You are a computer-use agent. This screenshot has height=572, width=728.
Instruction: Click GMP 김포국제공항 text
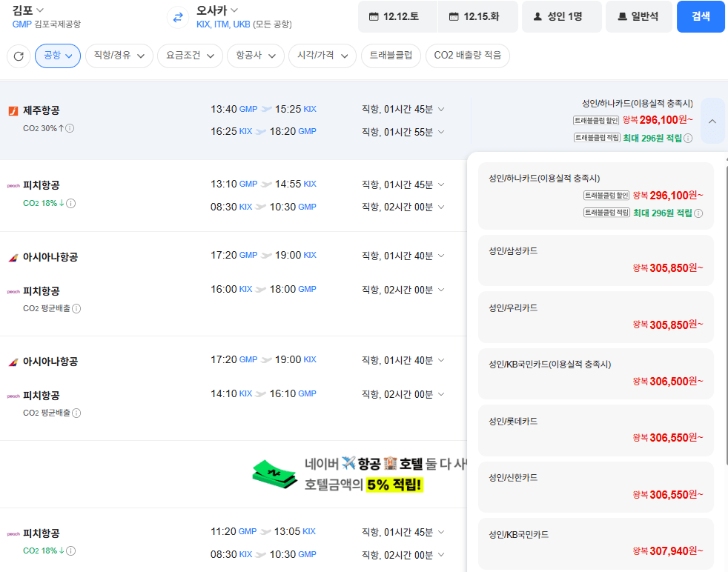[47, 24]
